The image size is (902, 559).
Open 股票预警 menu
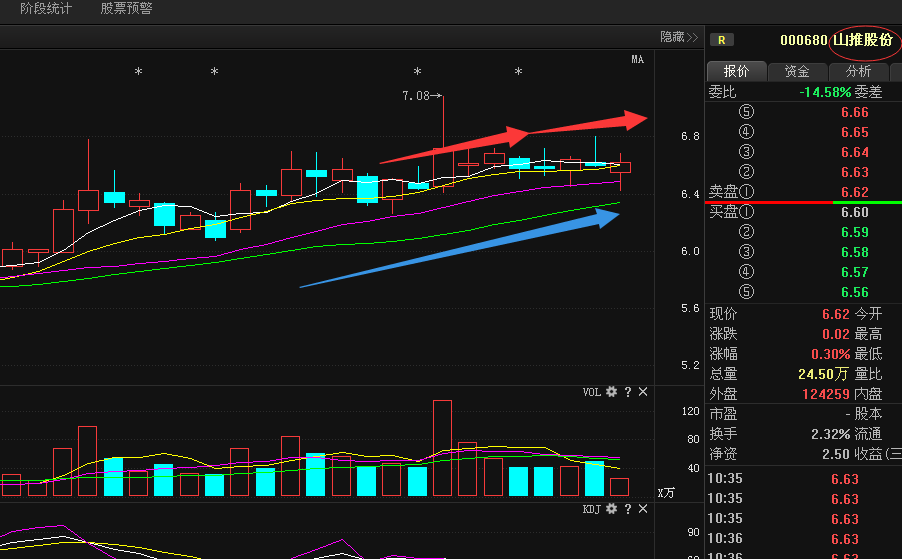tap(127, 9)
